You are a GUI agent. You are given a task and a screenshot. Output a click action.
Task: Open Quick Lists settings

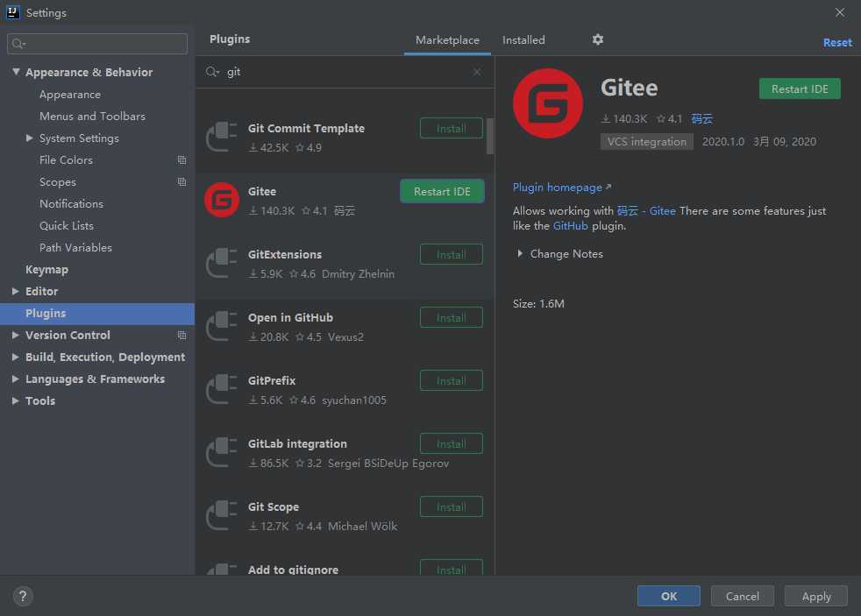coord(67,226)
